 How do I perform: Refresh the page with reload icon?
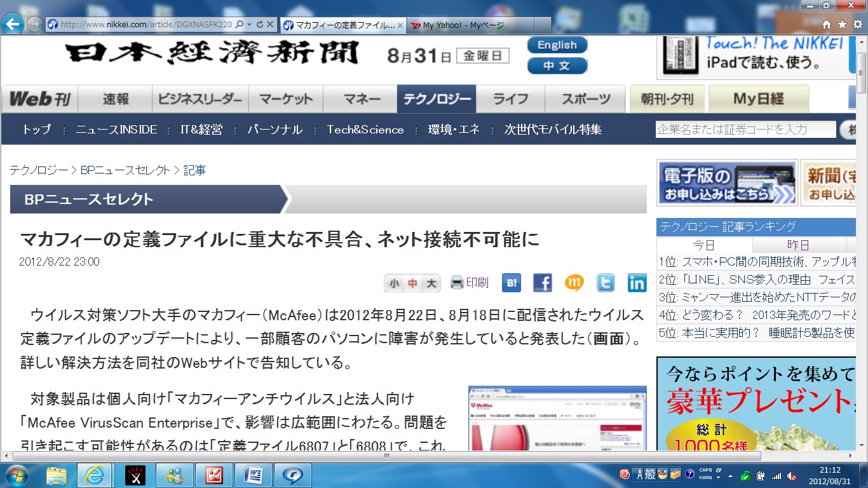coord(259,25)
